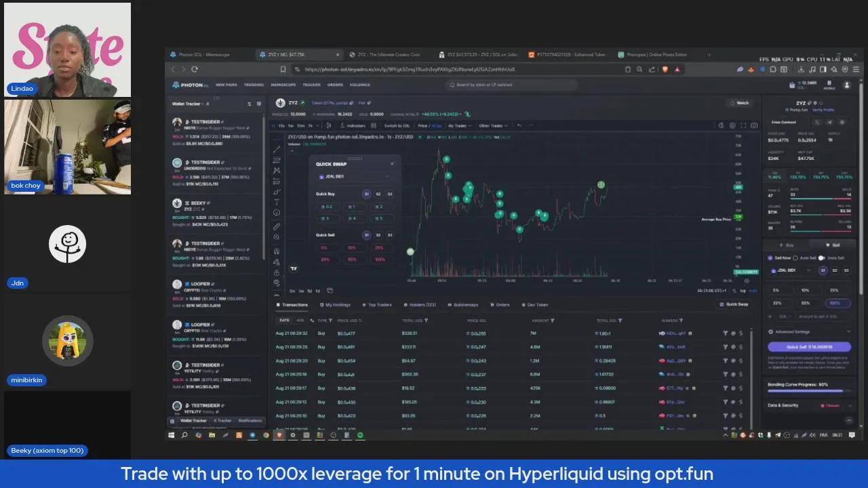Open the Transactions tab

(x=292, y=305)
